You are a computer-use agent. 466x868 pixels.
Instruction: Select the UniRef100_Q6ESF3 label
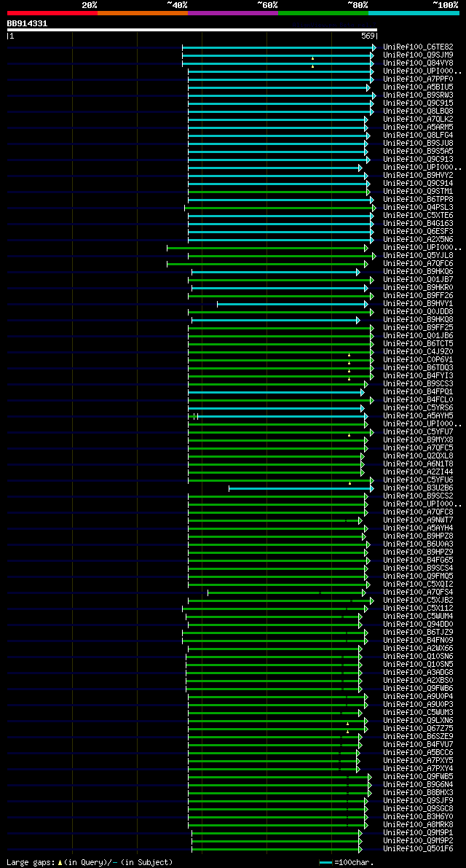pos(418,231)
